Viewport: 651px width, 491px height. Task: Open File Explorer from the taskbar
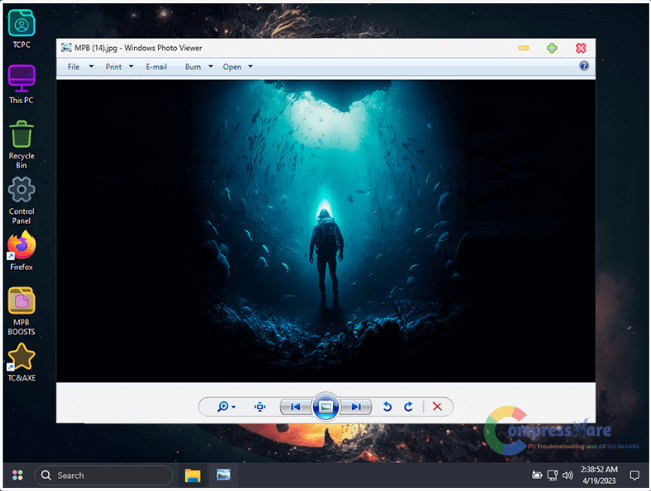[x=193, y=475]
